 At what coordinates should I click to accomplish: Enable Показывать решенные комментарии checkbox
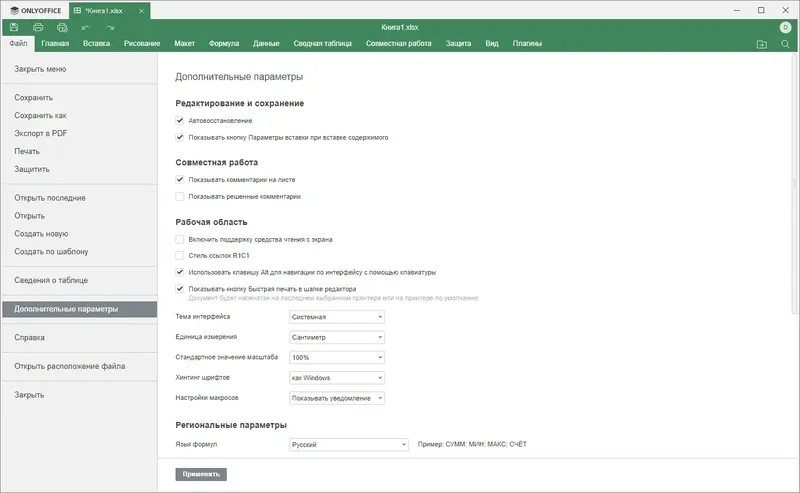coord(180,196)
